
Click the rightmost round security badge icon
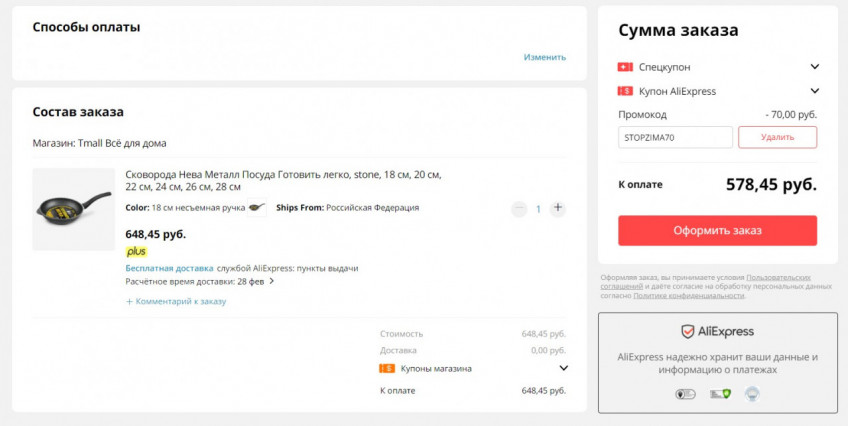click(752, 394)
